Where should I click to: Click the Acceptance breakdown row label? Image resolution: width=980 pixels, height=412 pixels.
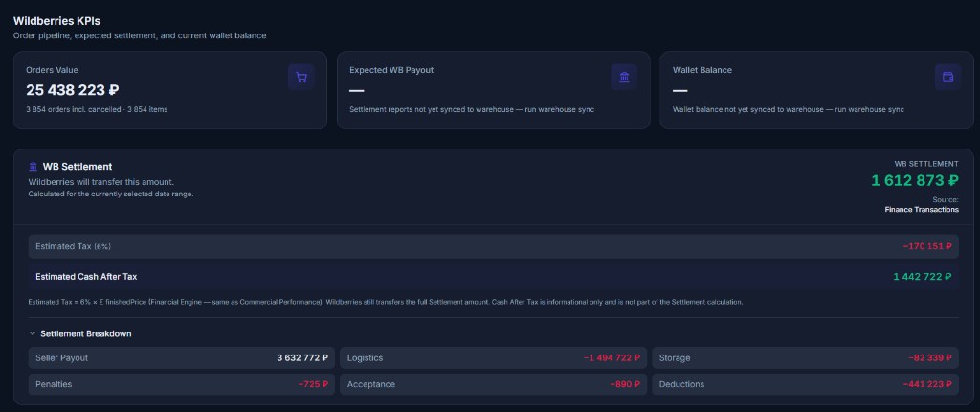pos(371,384)
